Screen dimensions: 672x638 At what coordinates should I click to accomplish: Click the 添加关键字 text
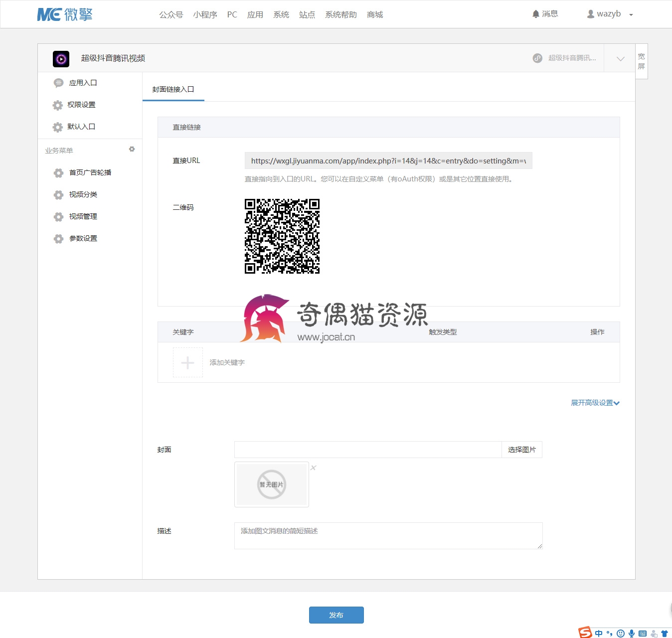coord(227,362)
